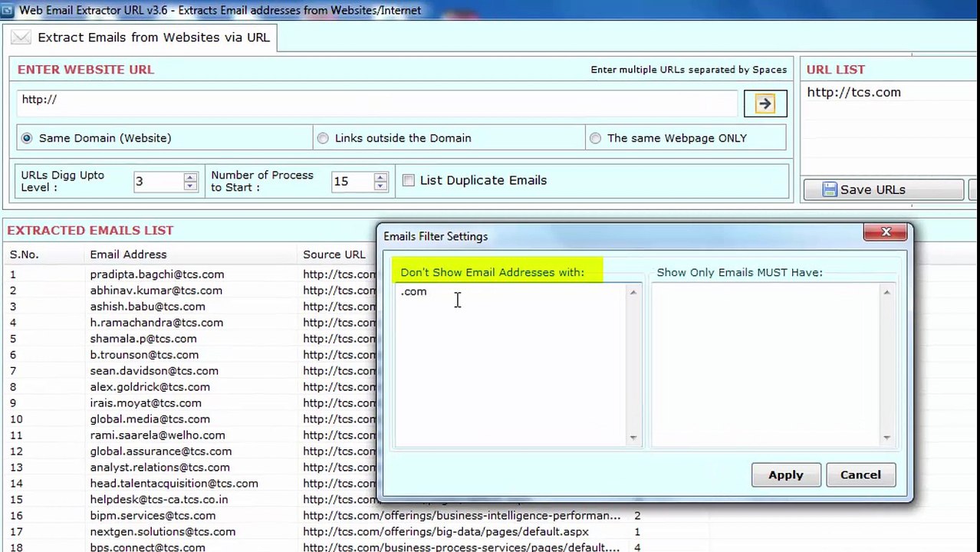Select email sean.davidson@tcs.com

[x=154, y=370]
